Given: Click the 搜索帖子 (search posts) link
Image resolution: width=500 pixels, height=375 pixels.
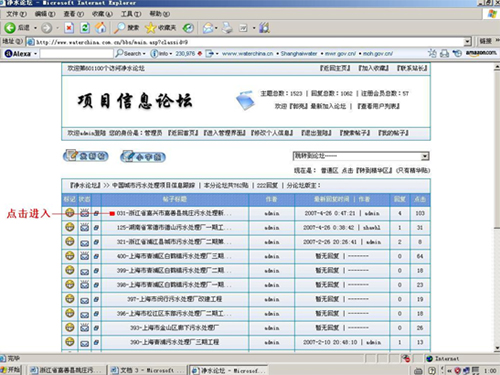Looking at the screenshot, I should click(355, 133).
